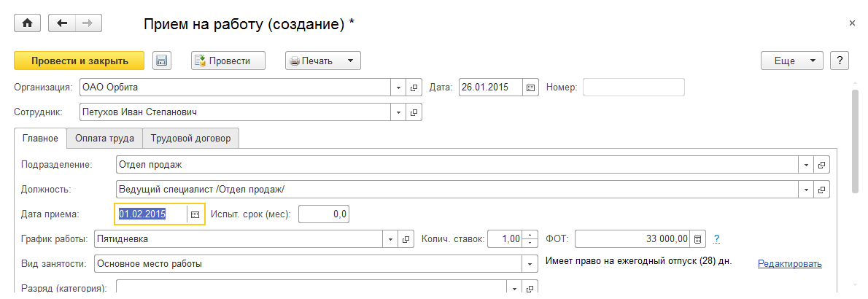This screenshot has height=299, width=868.
Task: Expand the Вид занятости dropdown
Action: click(528, 264)
